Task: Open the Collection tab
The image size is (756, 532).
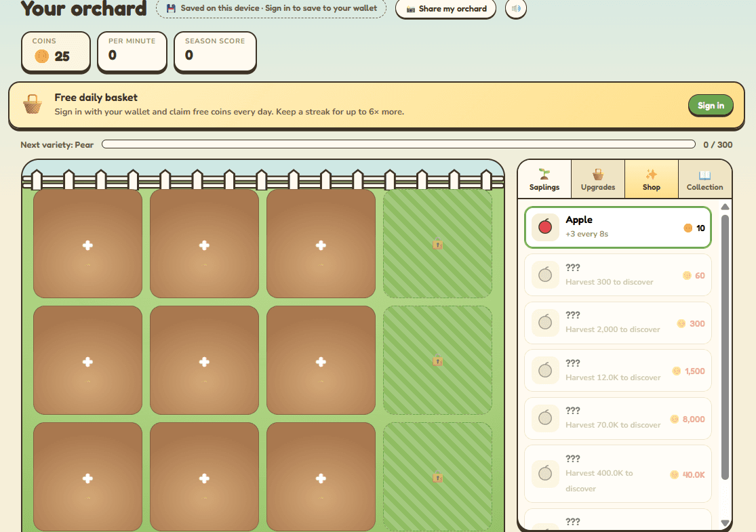Action: (705, 180)
